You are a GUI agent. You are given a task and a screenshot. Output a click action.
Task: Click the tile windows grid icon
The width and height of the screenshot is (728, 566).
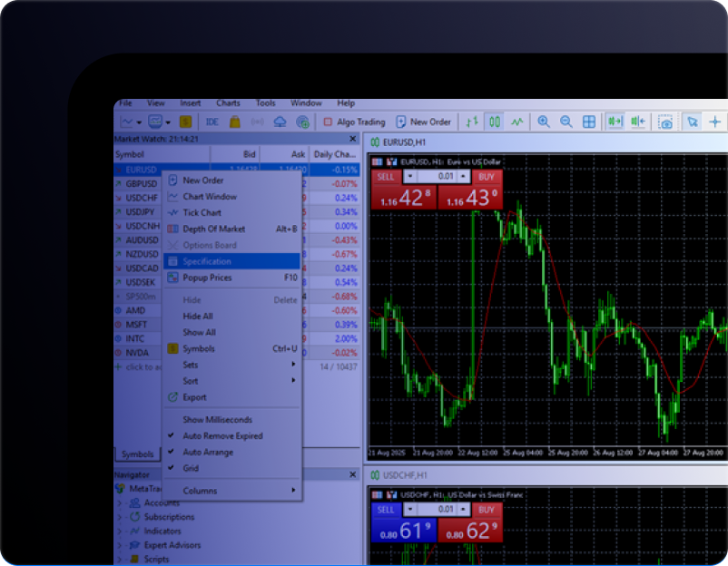(588, 122)
